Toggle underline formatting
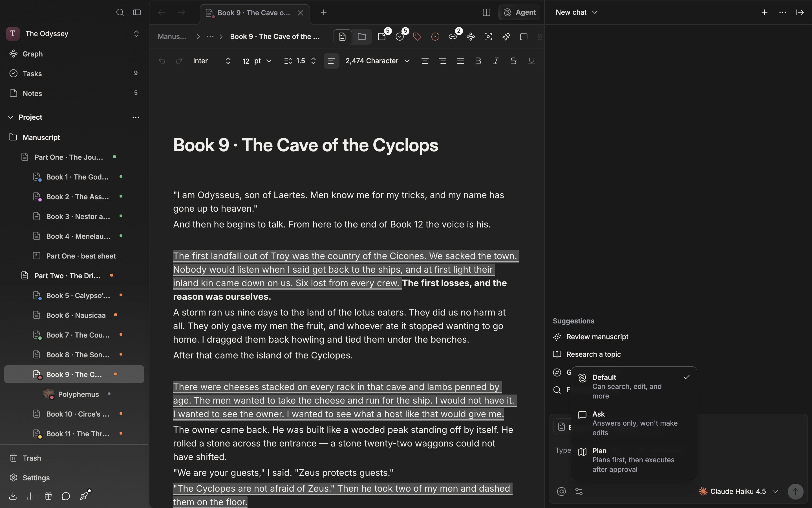The width and height of the screenshot is (812, 508). 531,61
